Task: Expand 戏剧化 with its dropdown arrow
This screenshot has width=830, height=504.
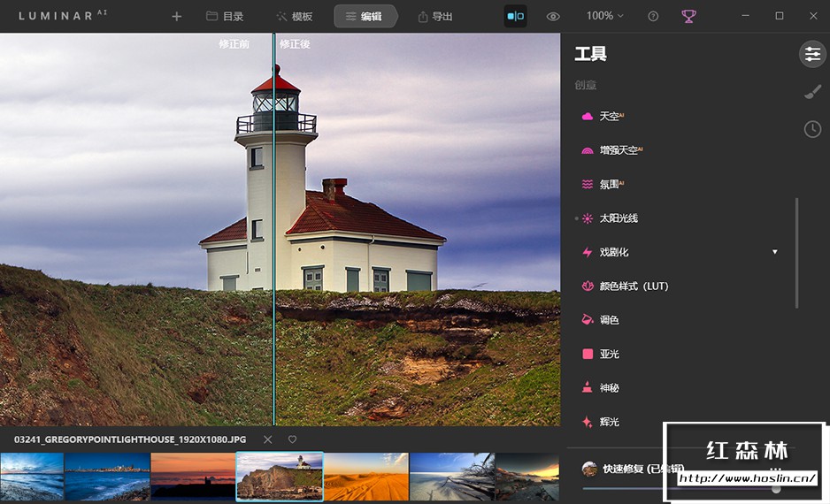Action: point(775,252)
